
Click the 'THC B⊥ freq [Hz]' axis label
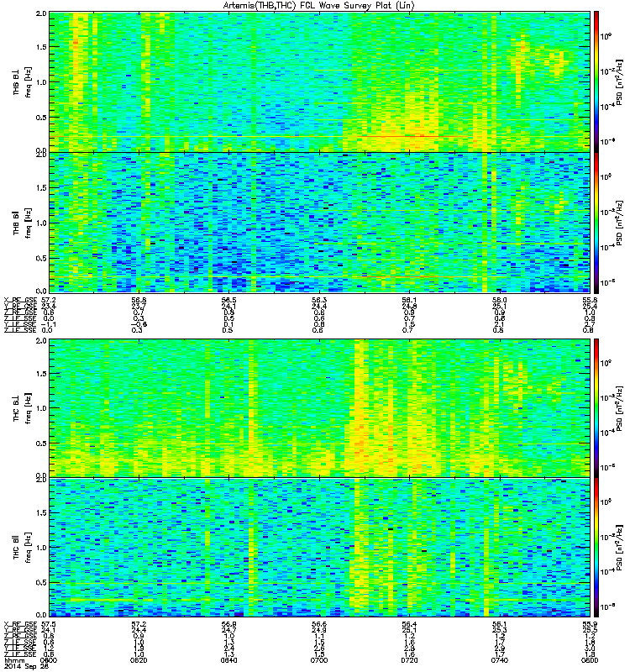pos(23,408)
